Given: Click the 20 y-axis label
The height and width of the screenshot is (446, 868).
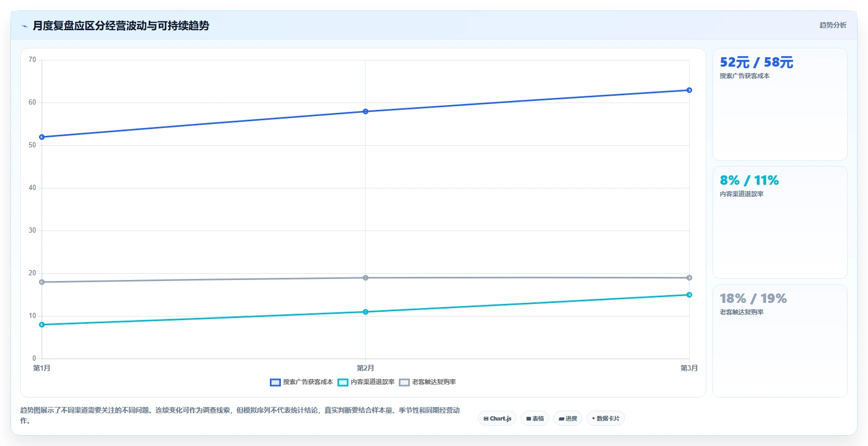Looking at the screenshot, I should point(32,273).
